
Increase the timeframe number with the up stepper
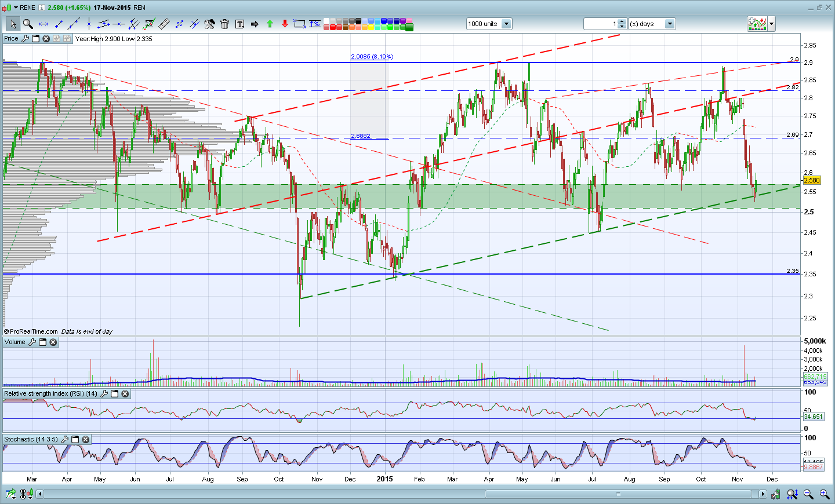tap(622, 21)
